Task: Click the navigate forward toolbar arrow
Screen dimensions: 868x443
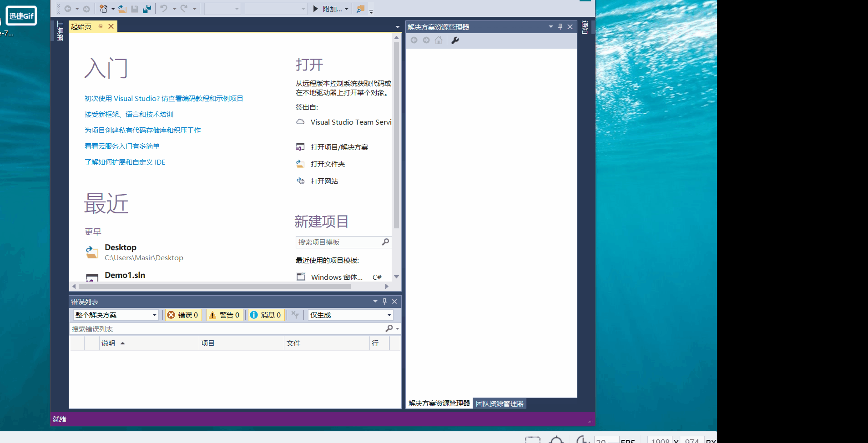Action: [x=86, y=9]
